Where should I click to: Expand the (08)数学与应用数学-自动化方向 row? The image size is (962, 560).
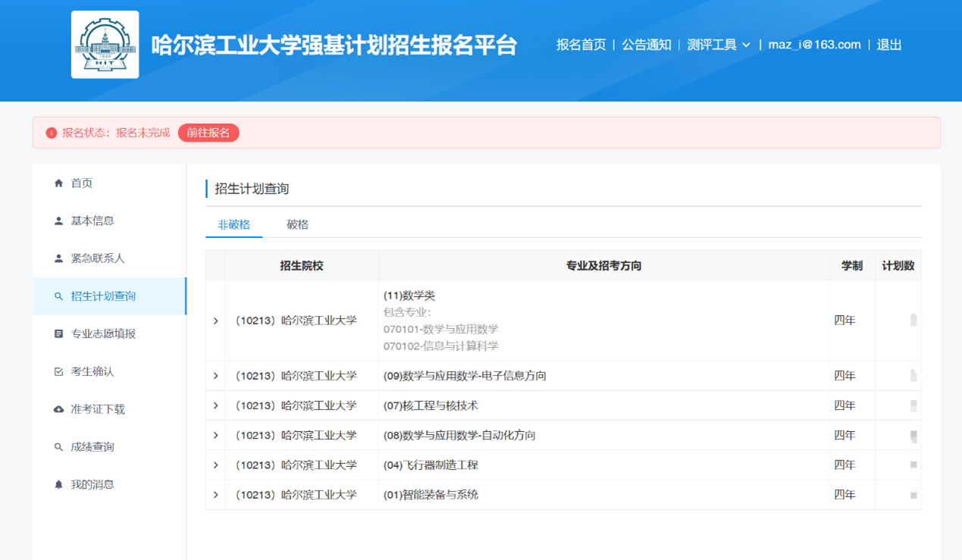pyautogui.click(x=215, y=435)
